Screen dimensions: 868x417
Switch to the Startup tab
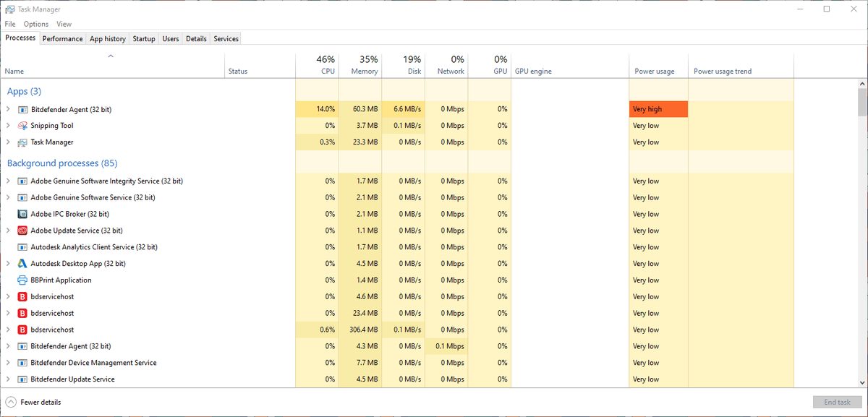[x=144, y=39]
